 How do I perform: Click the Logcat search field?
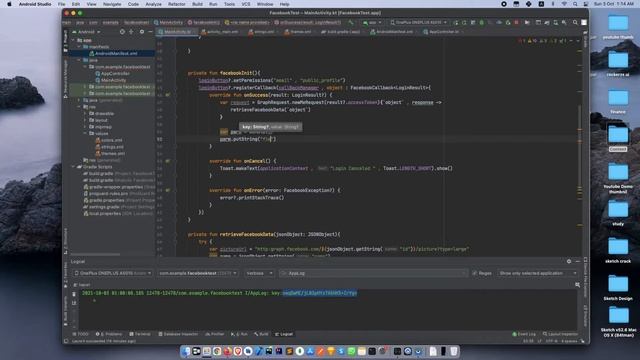[x=373, y=273]
